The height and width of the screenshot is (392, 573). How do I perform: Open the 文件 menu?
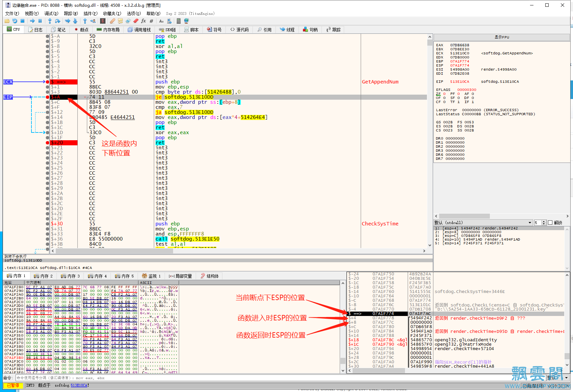(x=12, y=14)
